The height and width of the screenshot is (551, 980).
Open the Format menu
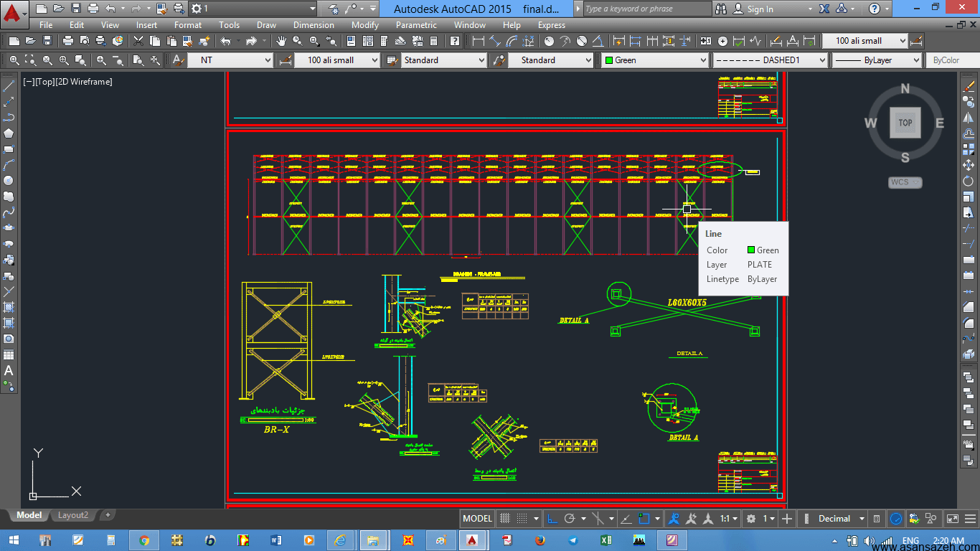point(188,25)
